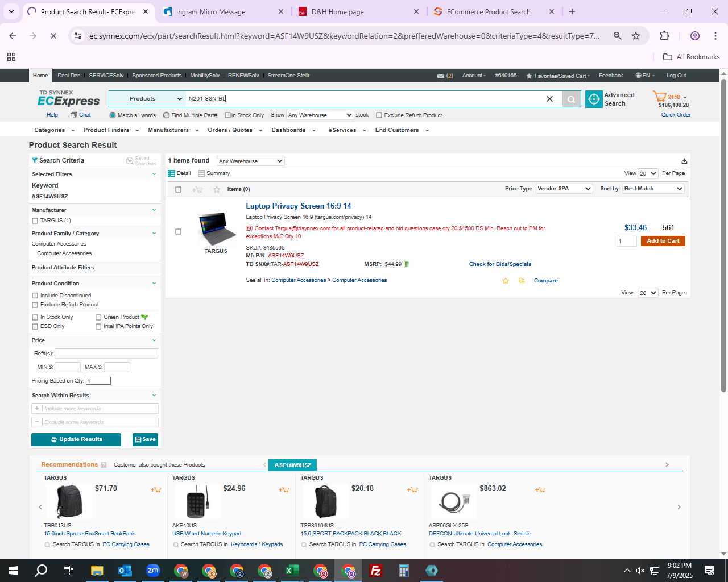Open the Zoom app in the taskbar
The height and width of the screenshot is (582, 728).
152,571
